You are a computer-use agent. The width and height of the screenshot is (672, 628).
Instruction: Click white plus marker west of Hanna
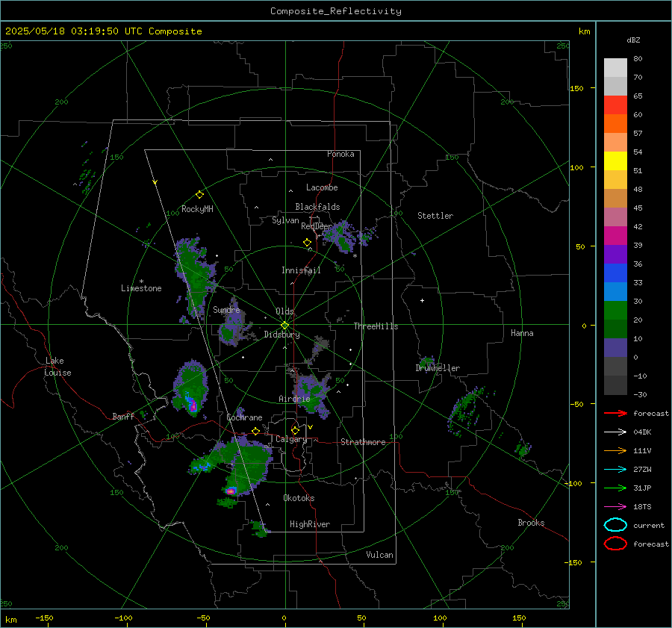[x=422, y=300]
